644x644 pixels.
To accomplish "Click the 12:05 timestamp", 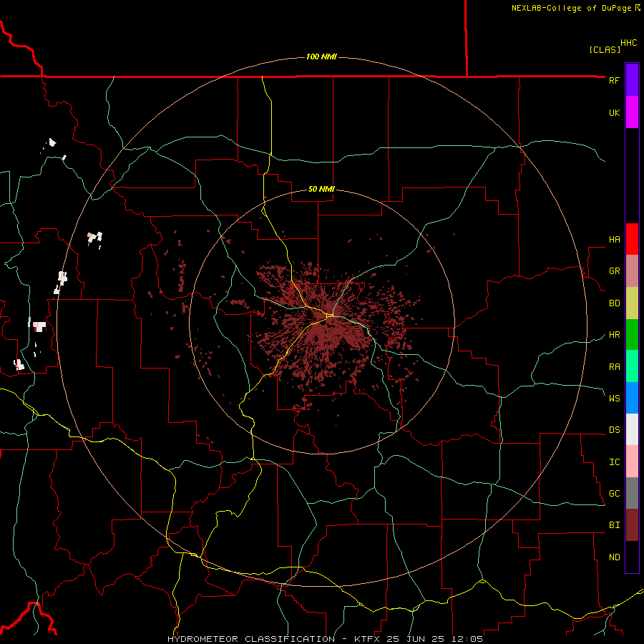I will coord(469,639).
